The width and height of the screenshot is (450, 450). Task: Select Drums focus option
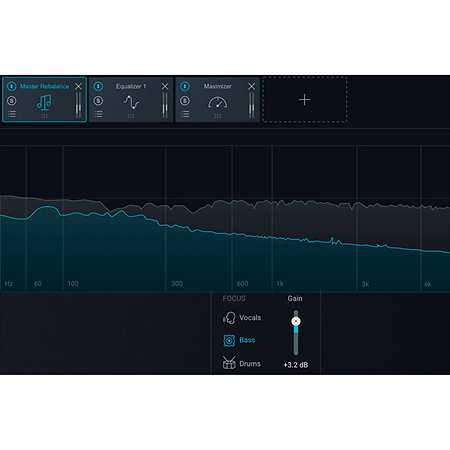[x=250, y=364]
